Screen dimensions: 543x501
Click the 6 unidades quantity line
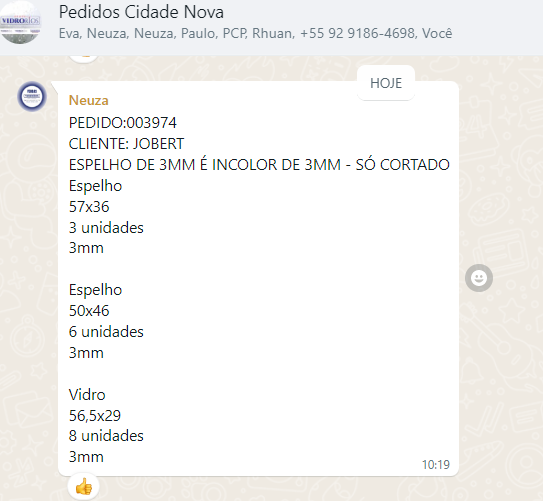[106, 332]
